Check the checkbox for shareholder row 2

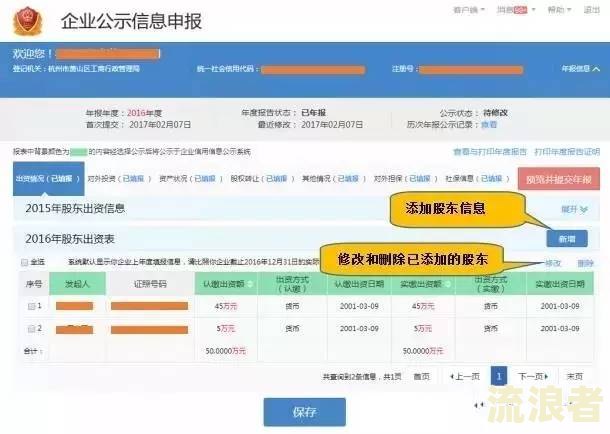click(x=32, y=329)
